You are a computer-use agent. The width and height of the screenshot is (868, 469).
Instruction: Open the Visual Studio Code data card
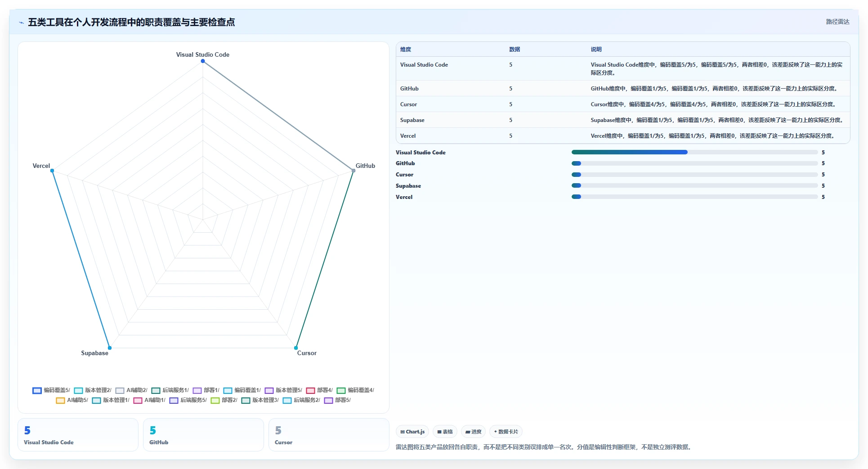(x=78, y=435)
